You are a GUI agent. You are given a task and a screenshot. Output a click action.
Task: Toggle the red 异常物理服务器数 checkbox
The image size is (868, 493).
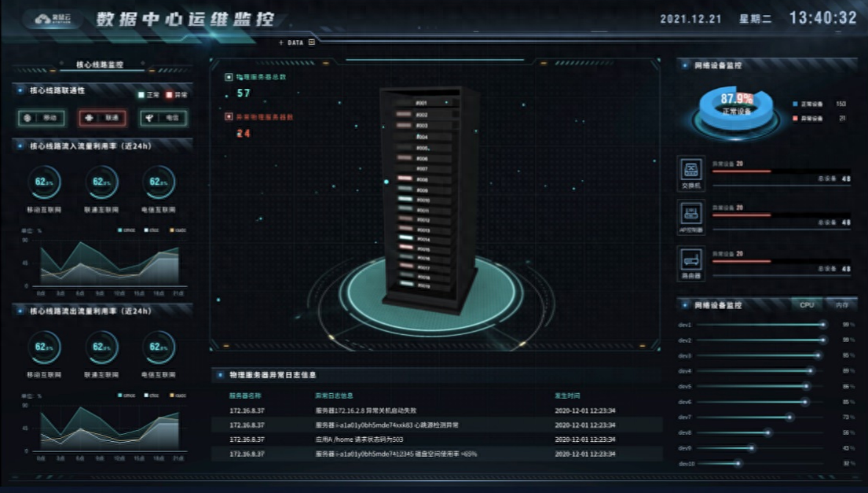[x=229, y=117]
